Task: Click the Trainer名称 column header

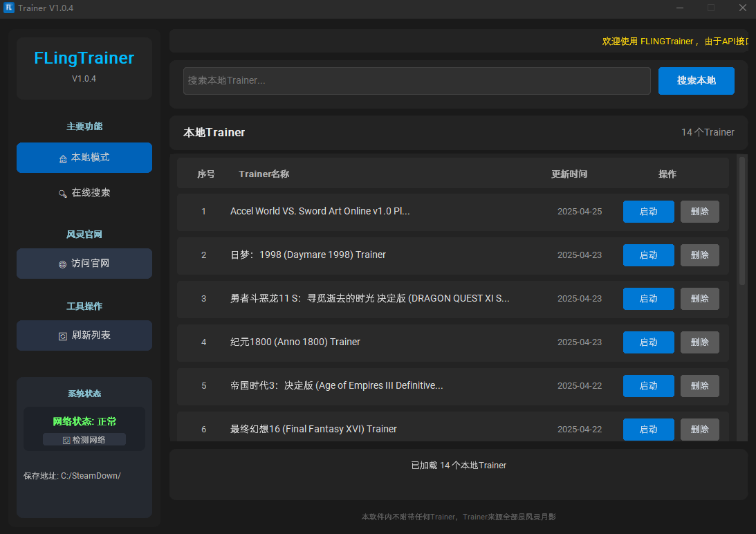Action: tap(264, 174)
